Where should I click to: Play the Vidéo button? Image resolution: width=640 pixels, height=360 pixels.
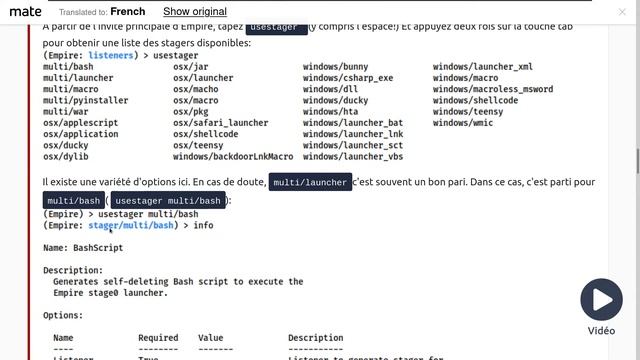click(x=601, y=300)
